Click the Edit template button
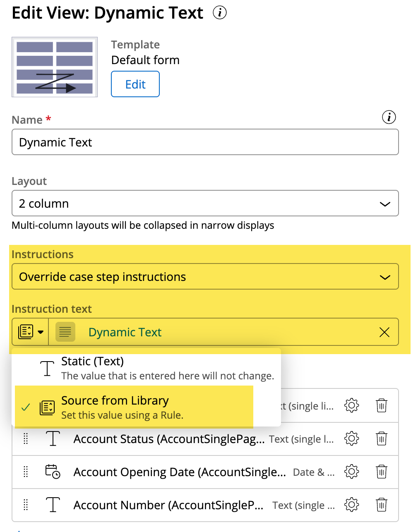This screenshot has width=418, height=532. (x=135, y=84)
